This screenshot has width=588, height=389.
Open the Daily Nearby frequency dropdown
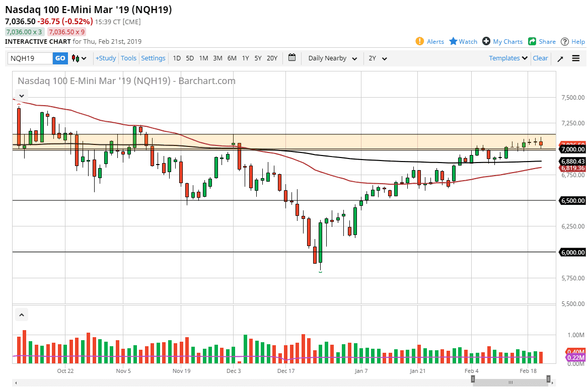coord(332,58)
